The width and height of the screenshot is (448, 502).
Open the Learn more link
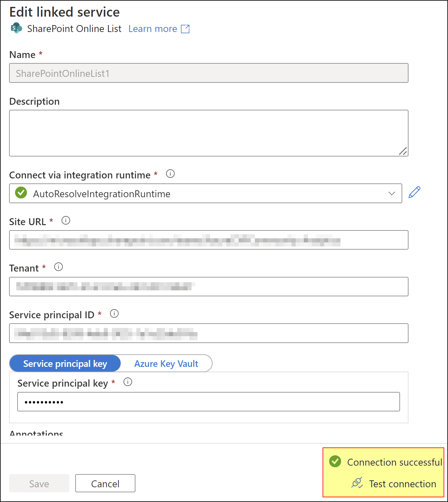coord(153,29)
